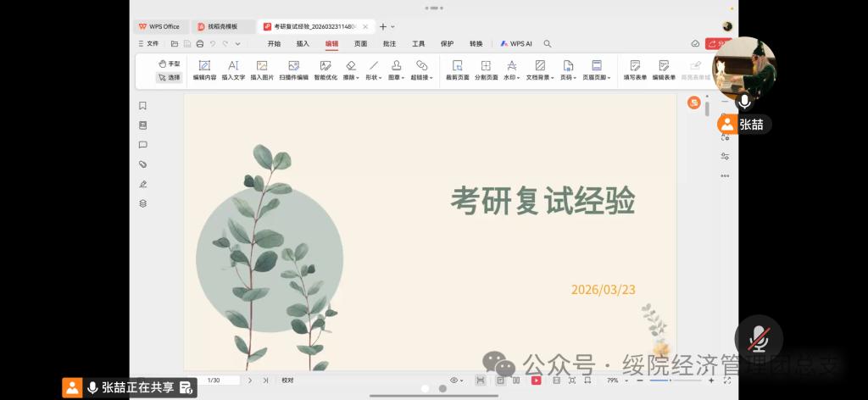
Task: Click the search magnifier icon
Action: (x=548, y=43)
